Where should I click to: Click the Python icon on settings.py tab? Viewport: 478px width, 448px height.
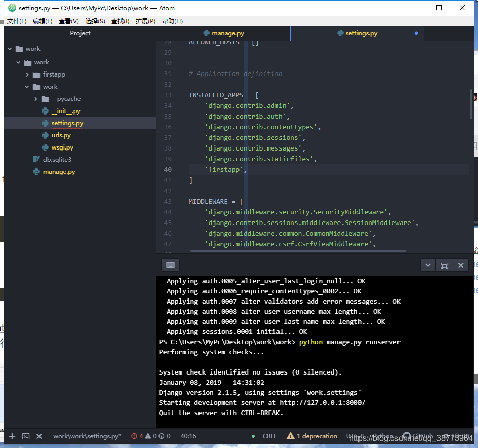point(340,33)
